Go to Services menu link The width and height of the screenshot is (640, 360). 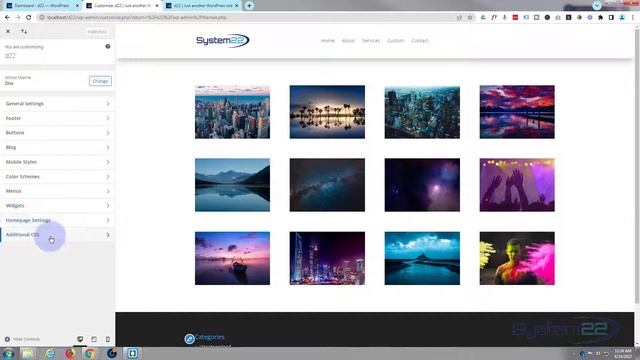371,41
